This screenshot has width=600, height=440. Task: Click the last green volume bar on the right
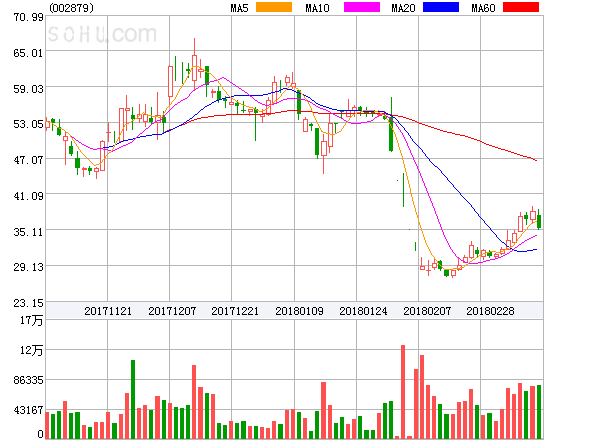(x=539, y=412)
